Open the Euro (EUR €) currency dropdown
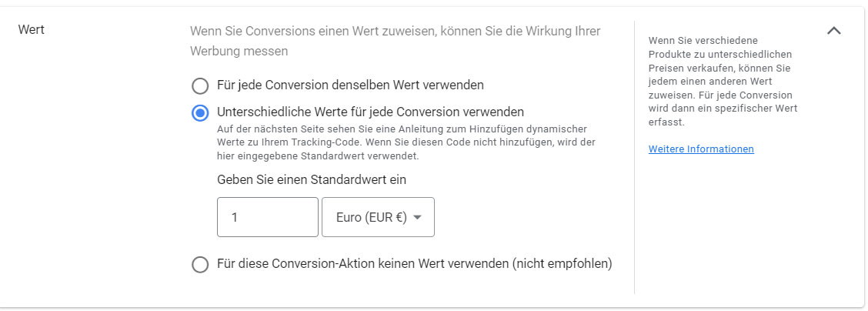The height and width of the screenshot is (311, 868). [378, 217]
